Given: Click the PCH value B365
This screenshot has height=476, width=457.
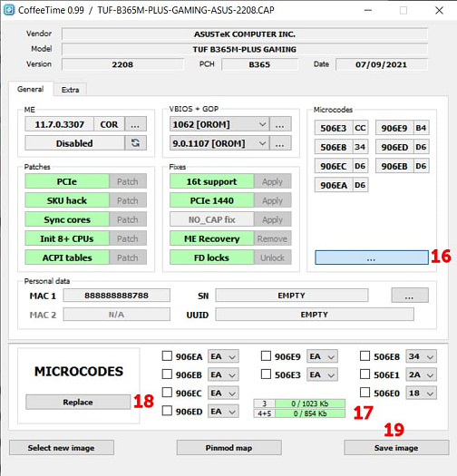Looking at the screenshot, I should 259,64.
